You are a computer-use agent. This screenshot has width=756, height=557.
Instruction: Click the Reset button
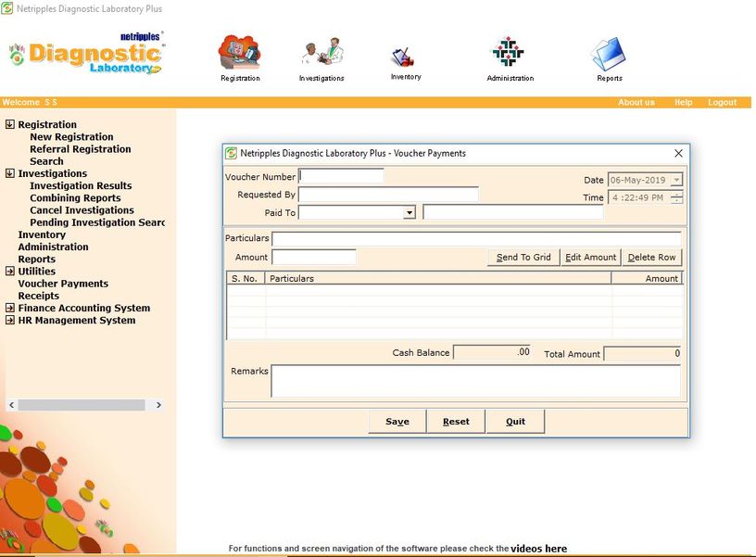(x=456, y=422)
